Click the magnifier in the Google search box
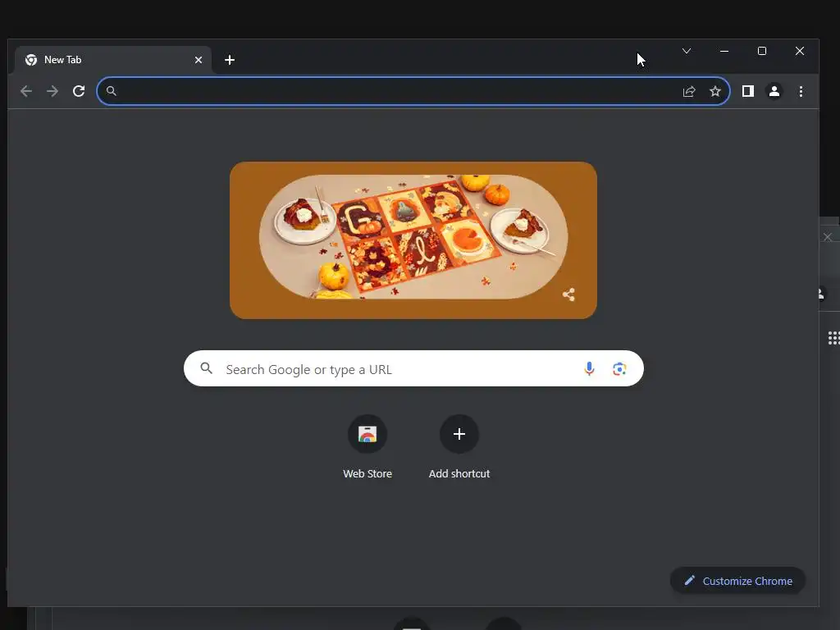Screen dimensions: 840x630 pyautogui.click(x=206, y=368)
